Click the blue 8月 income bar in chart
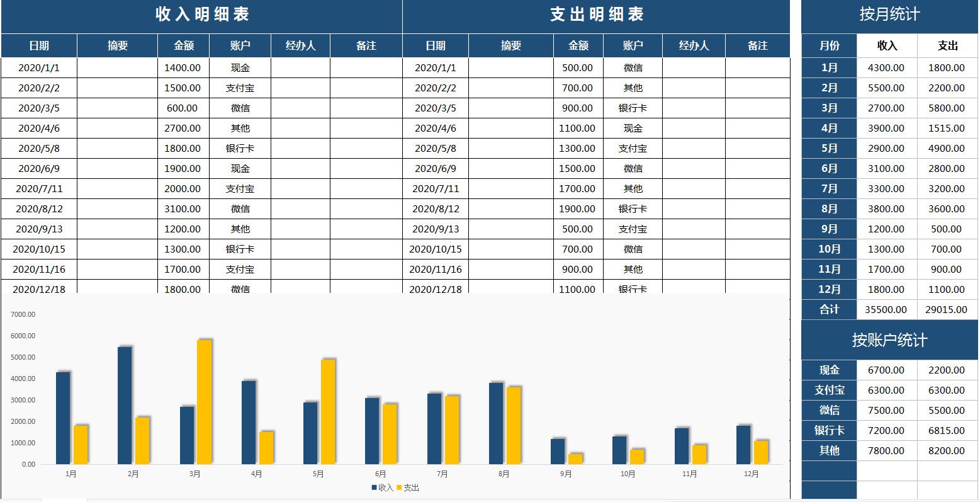Image resolution: width=980 pixels, height=502 pixels. tap(497, 423)
